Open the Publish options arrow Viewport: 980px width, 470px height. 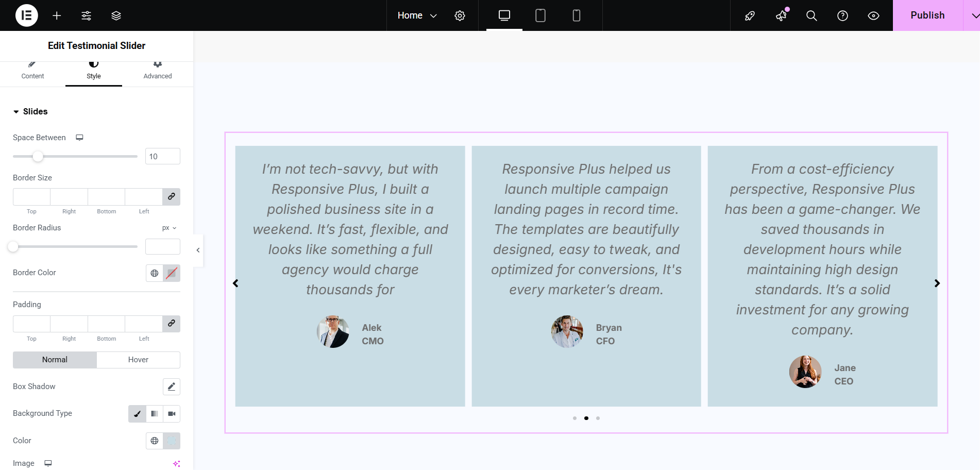(x=972, y=15)
